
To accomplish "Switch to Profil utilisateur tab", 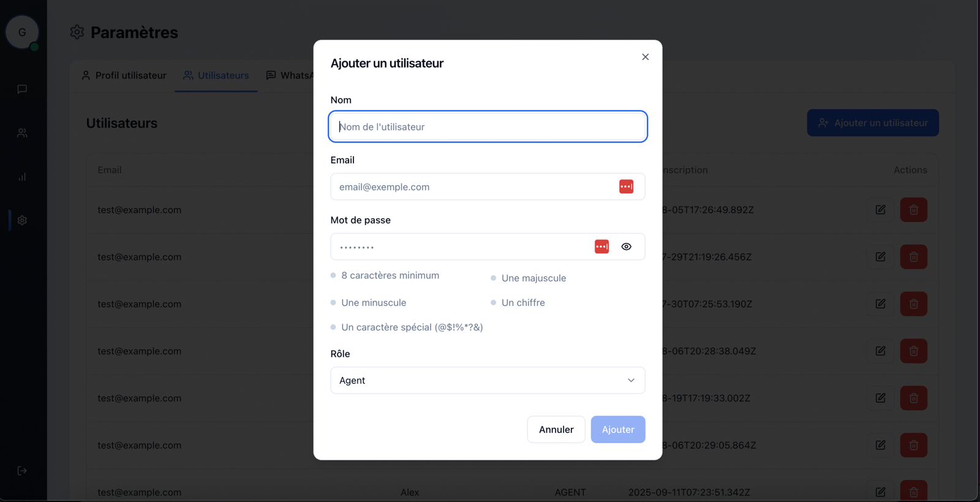I will tap(124, 75).
